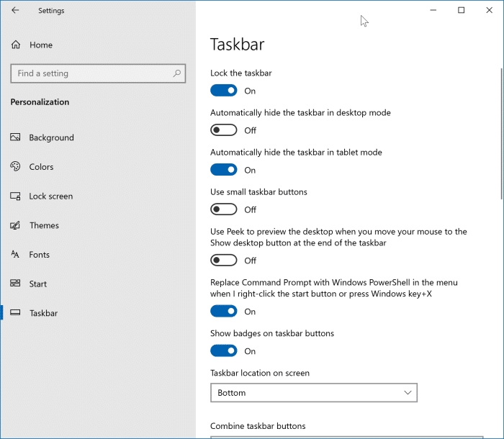The height and width of the screenshot is (439, 504).
Task: Click the back arrow icon in Settings
Action: [15, 10]
